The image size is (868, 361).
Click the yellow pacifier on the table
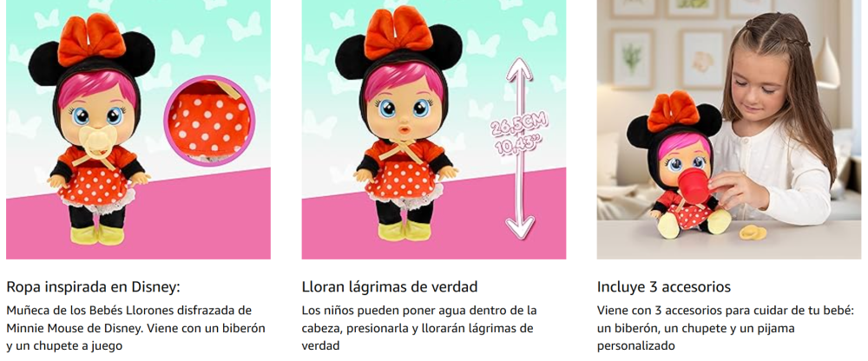(751, 230)
